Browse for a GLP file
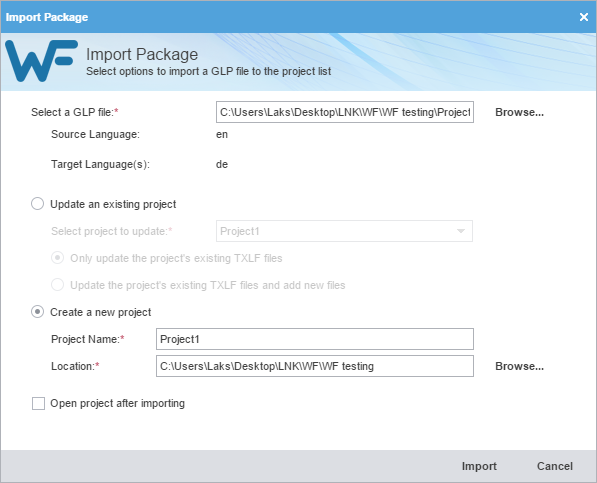597x483 pixels. coord(519,112)
